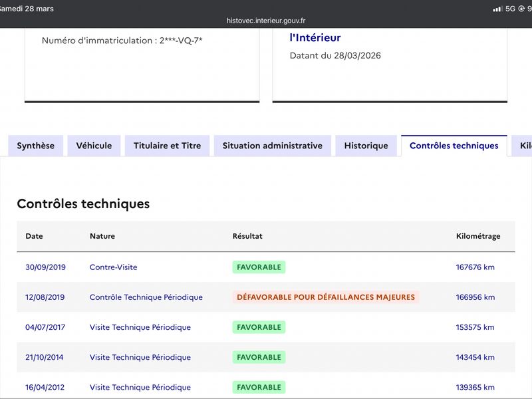Click the date 04/07/2017

(x=44, y=327)
